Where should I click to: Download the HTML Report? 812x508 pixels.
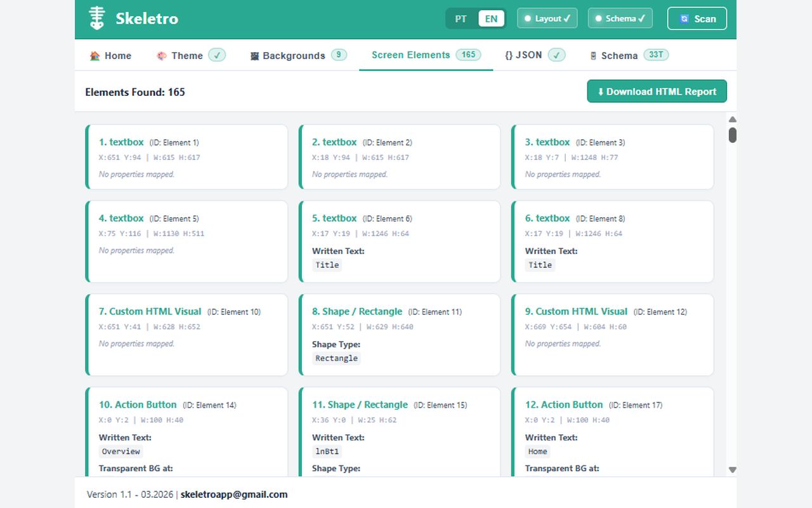[657, 91]
